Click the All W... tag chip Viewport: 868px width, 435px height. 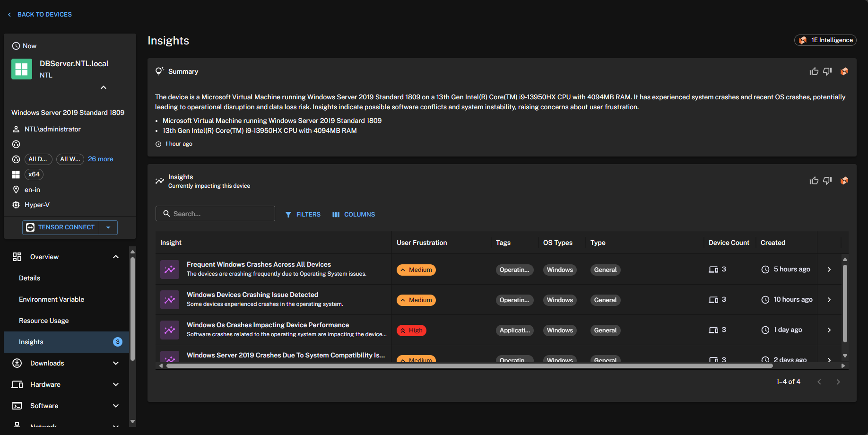[x=70, y=159]
